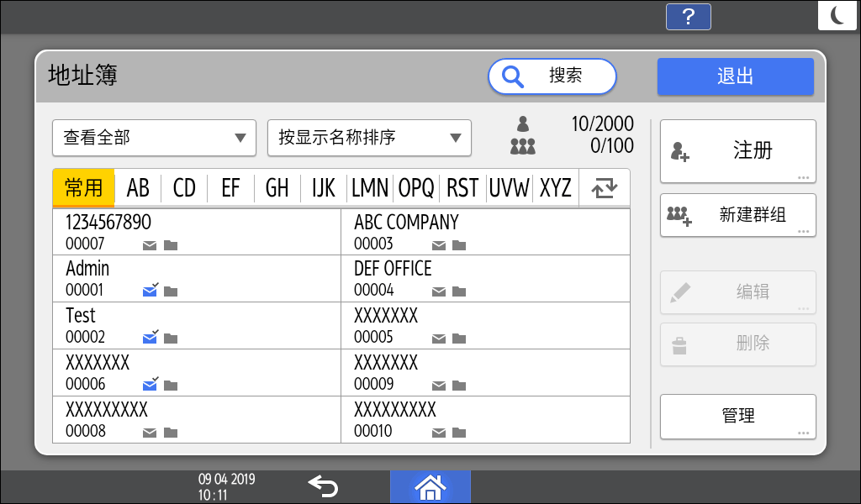Click the folder icon under 1234567890
This screenshot has height=504, width=861.
pos(170,244)
